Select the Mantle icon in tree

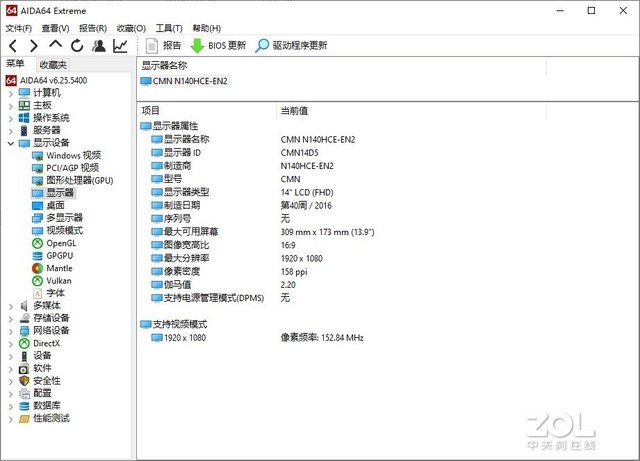[x=37, y=268]
